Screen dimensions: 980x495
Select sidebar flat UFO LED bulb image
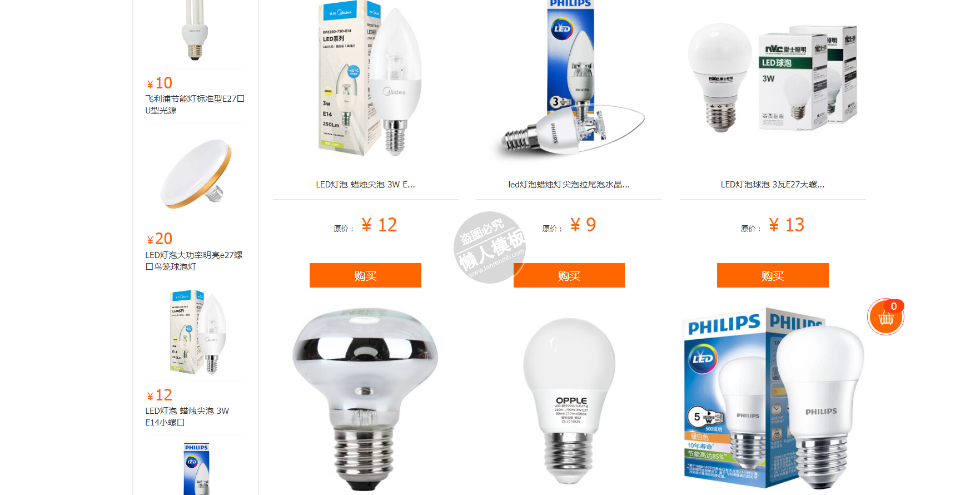pyautogui.click(x=195, y=174)
